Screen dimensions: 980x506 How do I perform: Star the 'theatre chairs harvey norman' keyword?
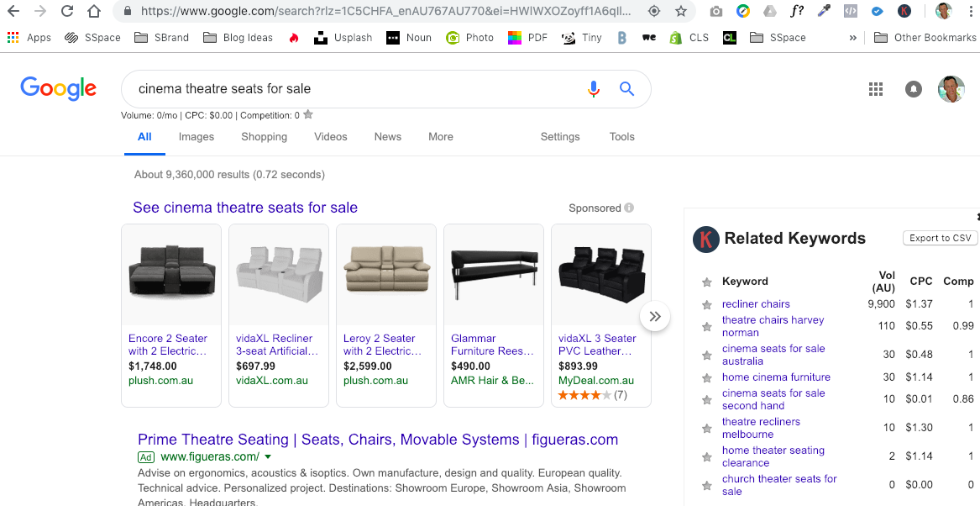[x=707, y=326]
